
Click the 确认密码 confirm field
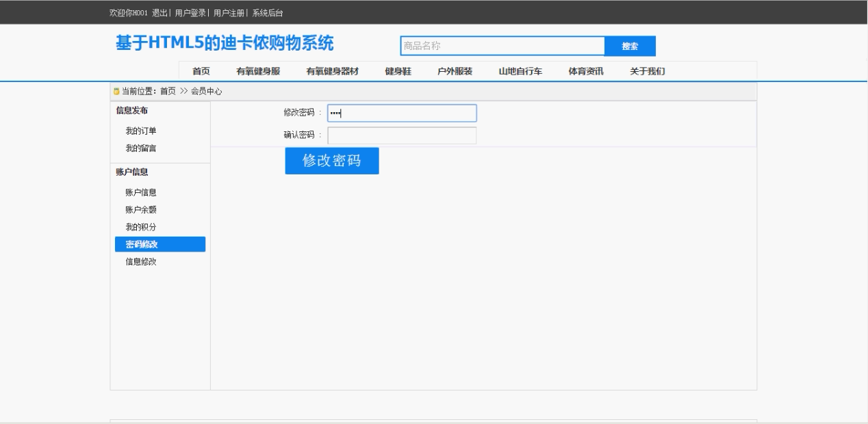pyautogui.click(x=402, y=135)
